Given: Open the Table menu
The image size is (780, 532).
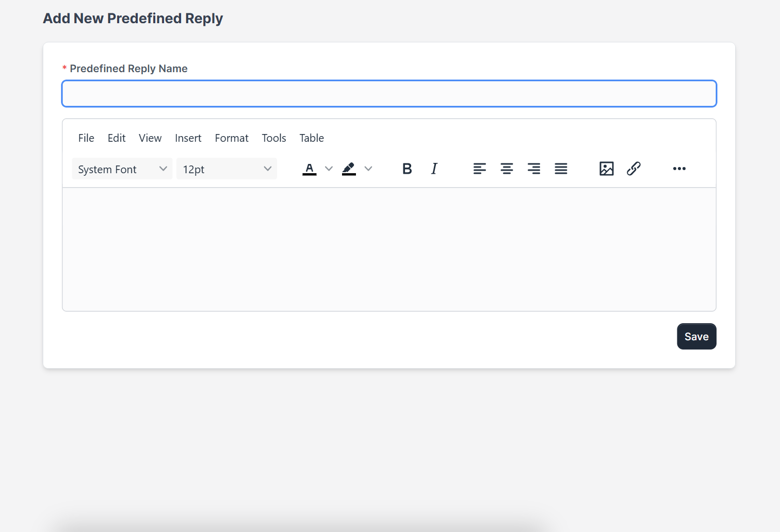Looking at the screenshot, I should [312, 138].
